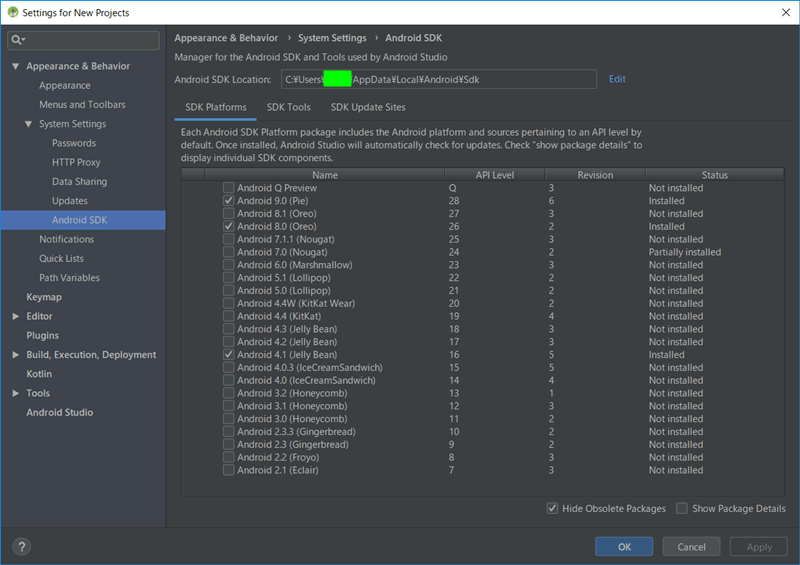Open Updates settings
Image resolution: width=800 pixels, height=565 pixels.
click(x=70, y=201)
